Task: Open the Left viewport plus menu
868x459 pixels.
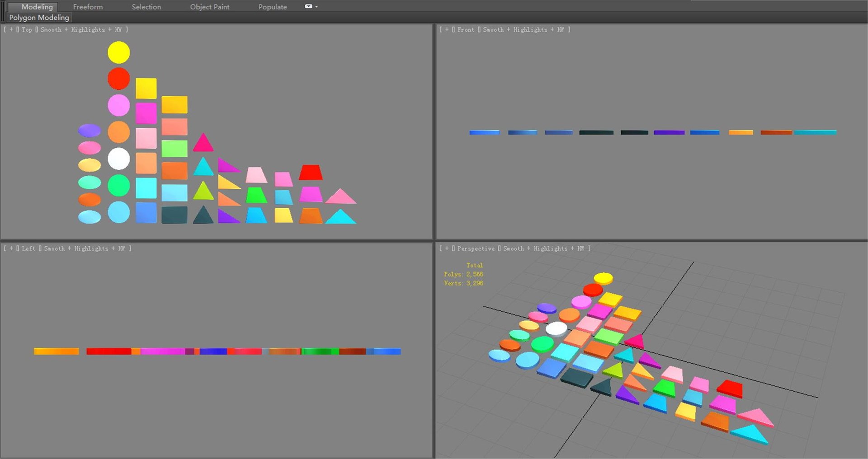Action: pyautogui.click(x=11, y=248)
